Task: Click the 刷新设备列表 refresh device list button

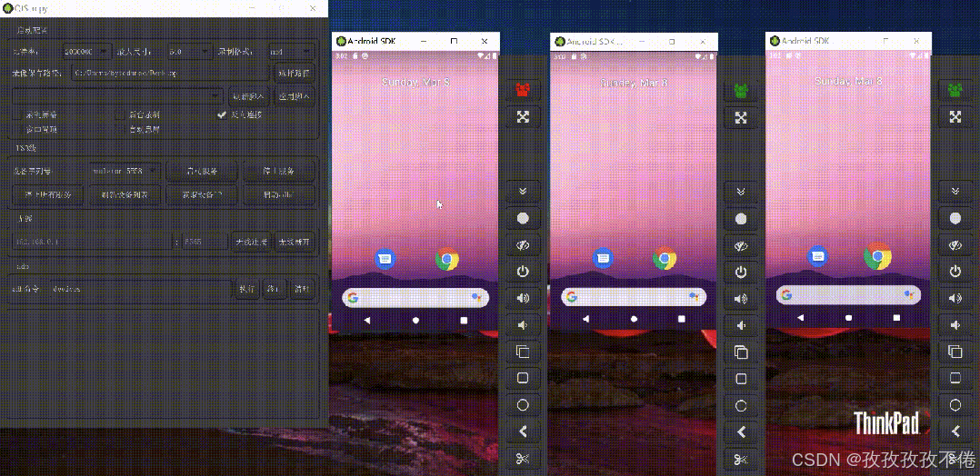Action: point(125,195)
